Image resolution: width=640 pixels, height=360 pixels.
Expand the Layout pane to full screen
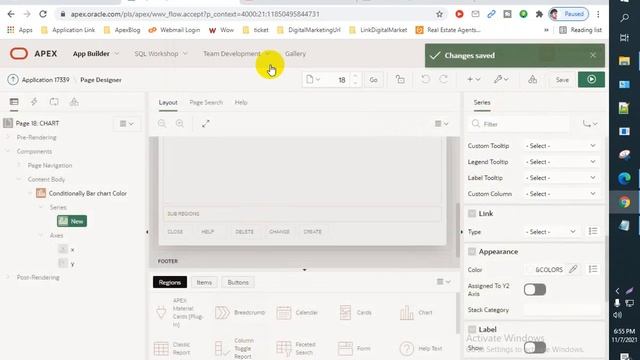click(x=205, y=123)
